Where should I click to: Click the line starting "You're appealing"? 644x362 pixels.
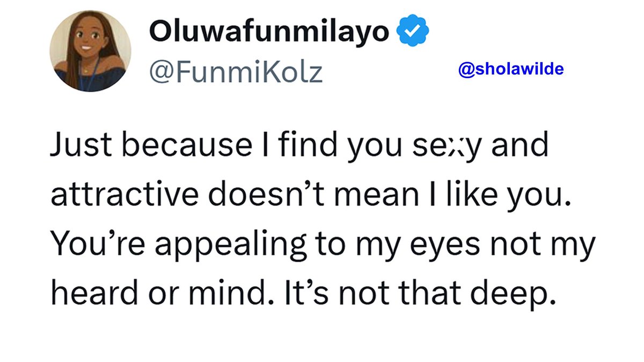pyautogui.click(x=323, y=246)
